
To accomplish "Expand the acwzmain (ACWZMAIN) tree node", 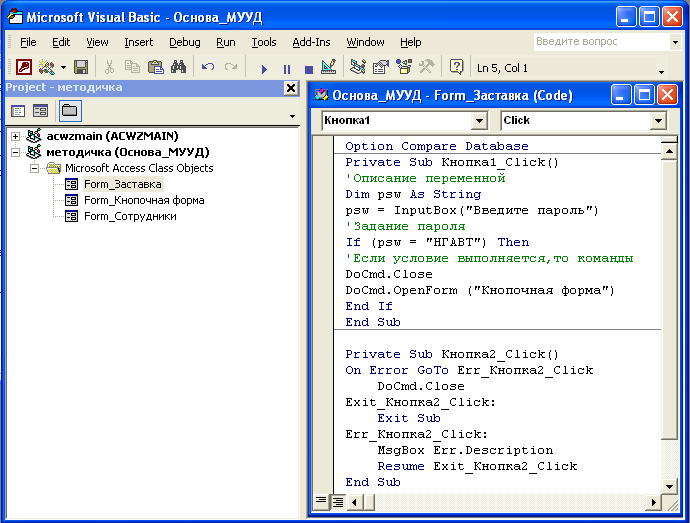I will [15, 136].
